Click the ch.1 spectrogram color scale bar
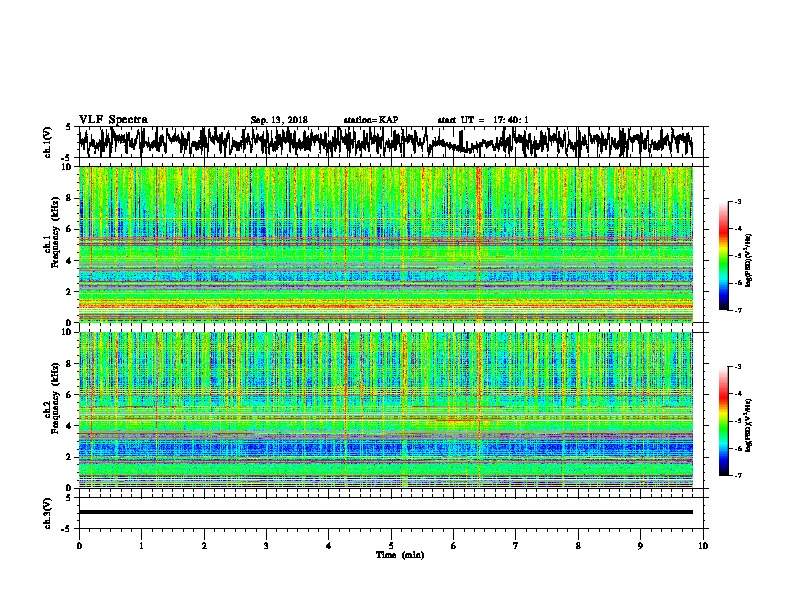792x612 pixels. [723, 256]
